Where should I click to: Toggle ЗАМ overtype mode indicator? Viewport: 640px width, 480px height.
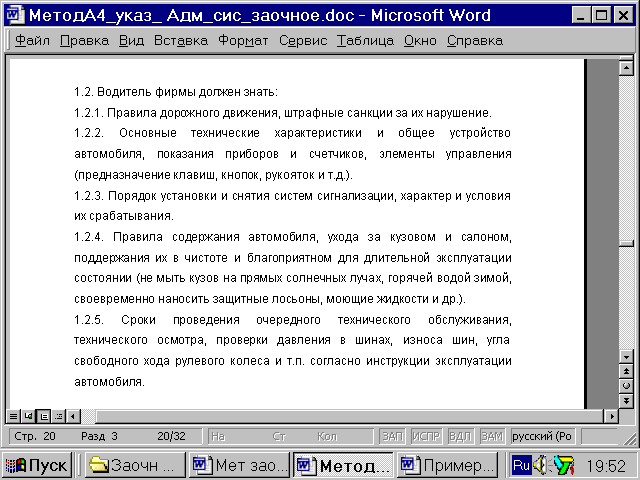(492, 436)
